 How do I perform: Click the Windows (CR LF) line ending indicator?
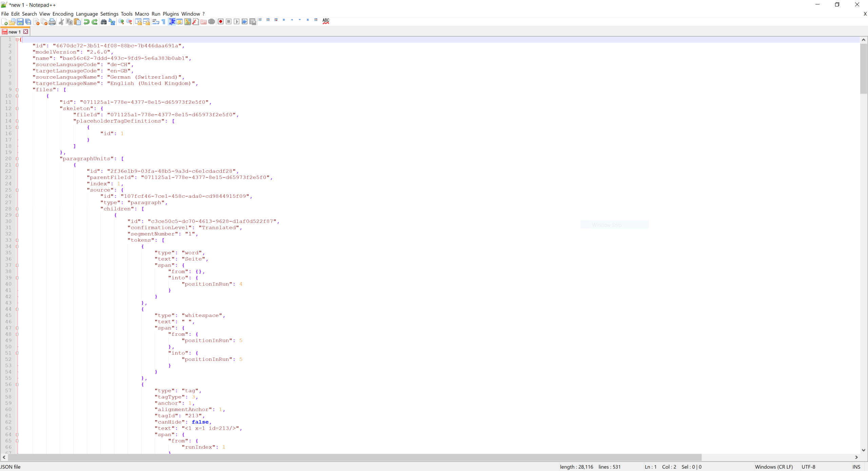[x=774, y=467]
